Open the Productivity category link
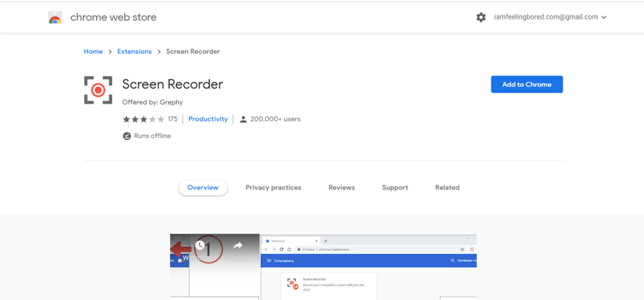This screenshot has height=300, width=644. (208, 119)
